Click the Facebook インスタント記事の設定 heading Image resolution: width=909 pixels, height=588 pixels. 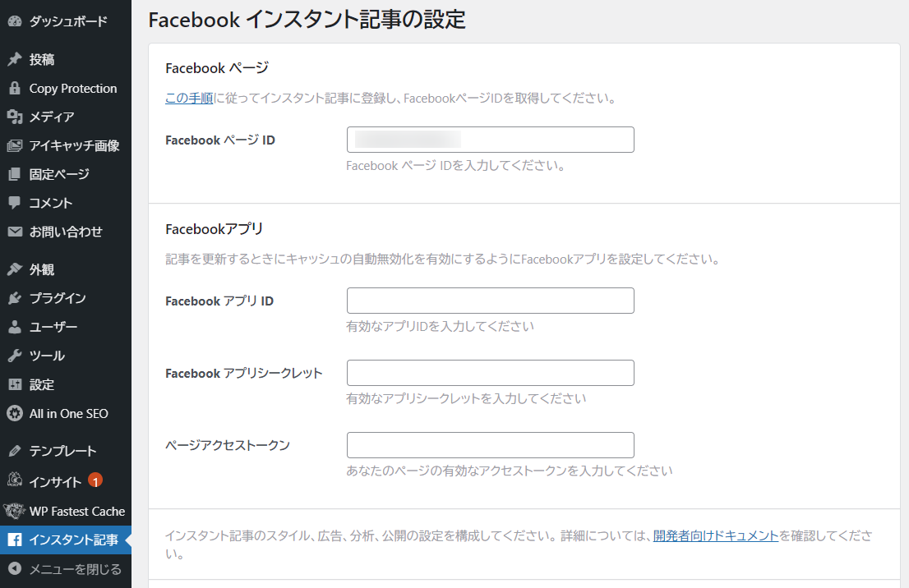point(307,20)
